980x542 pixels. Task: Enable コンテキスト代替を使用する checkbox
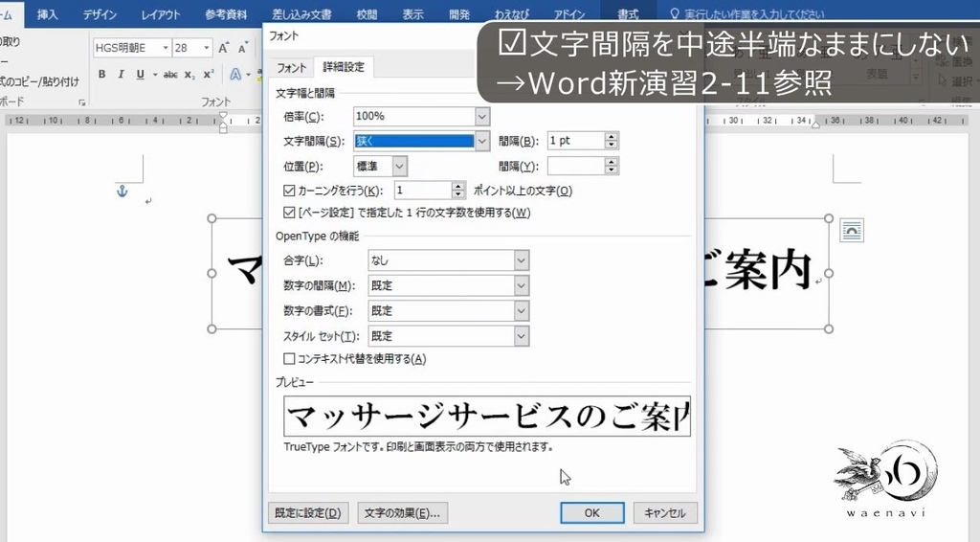point(289,359)
